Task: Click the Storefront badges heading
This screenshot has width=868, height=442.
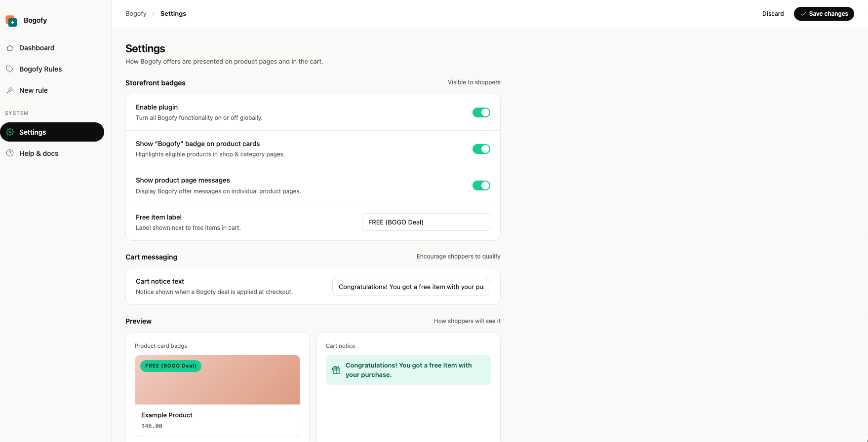Action: tap(156, 83)
